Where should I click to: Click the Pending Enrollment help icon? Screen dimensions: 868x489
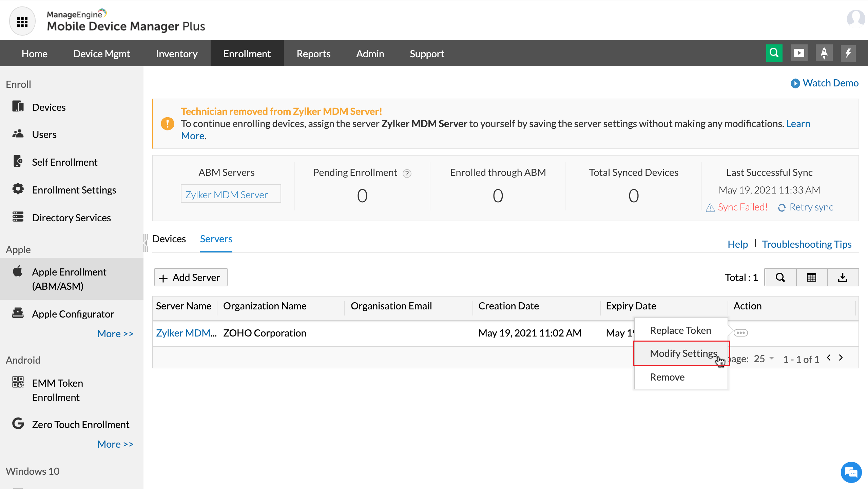(407, 174)
